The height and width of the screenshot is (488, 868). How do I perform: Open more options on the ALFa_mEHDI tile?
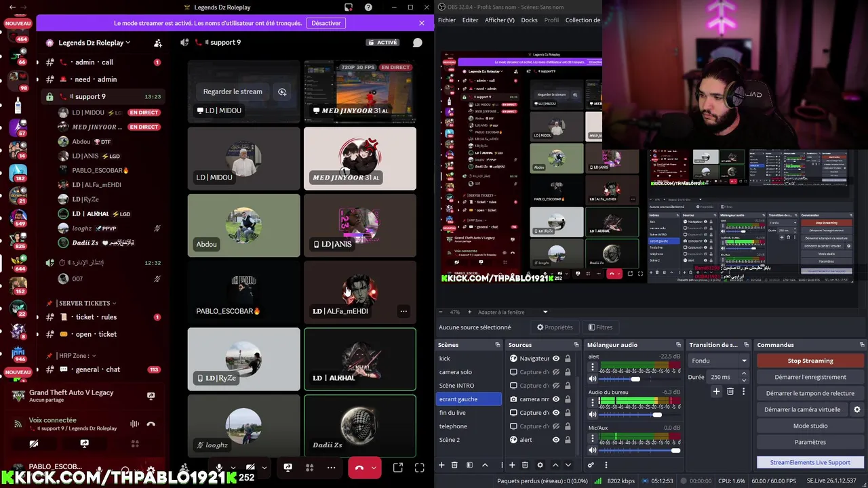pos(403,311)
